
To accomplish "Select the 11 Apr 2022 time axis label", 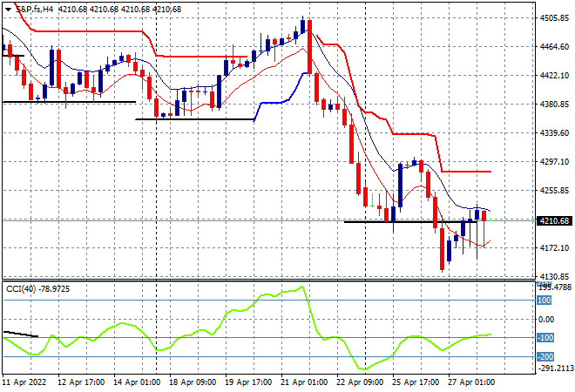I will click(25, 382).
